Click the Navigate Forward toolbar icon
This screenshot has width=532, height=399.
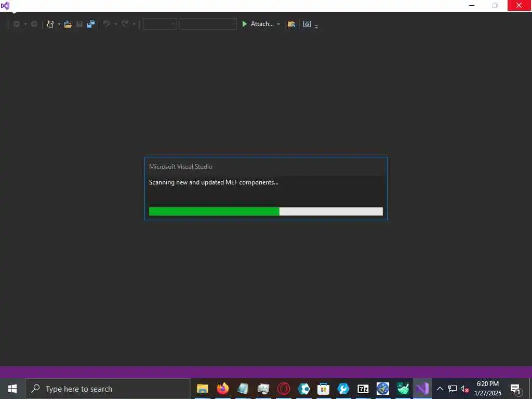pyautogui.click(x=34, y=24)
